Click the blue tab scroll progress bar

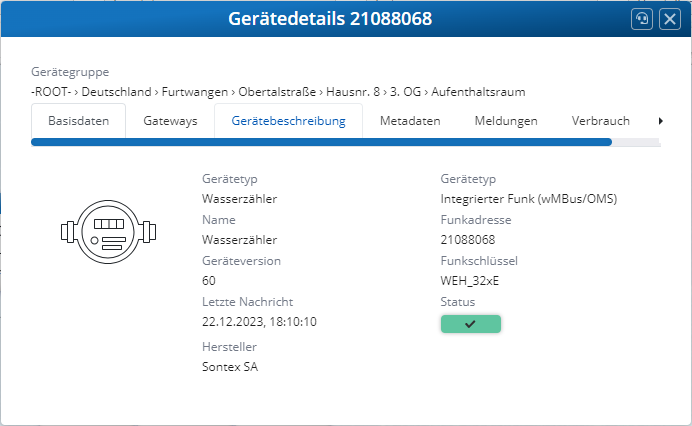click(320, 142)
